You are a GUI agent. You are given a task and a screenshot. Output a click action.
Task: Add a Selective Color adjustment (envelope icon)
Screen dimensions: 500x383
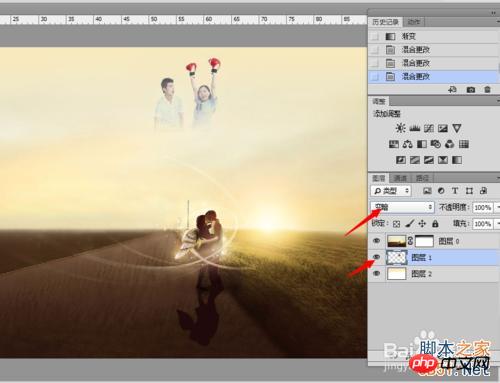click(443, 160)
